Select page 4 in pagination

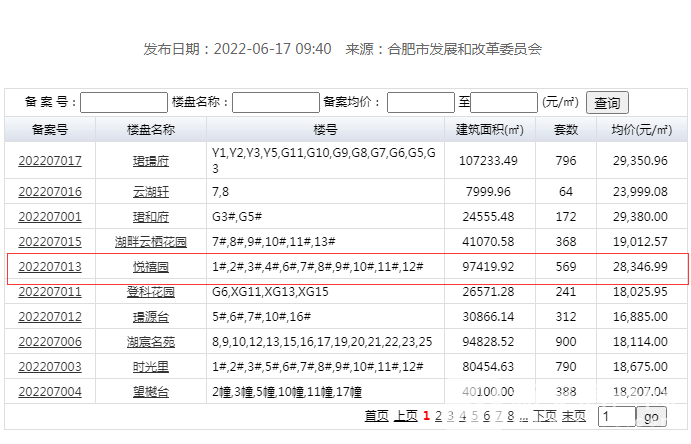click(462, 416)
